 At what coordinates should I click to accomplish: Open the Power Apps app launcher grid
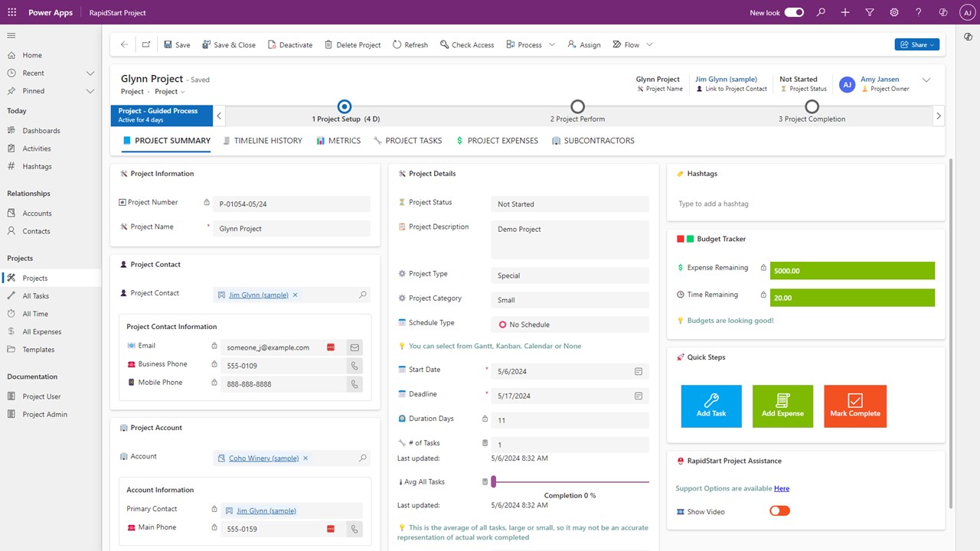tap(11, 12)
